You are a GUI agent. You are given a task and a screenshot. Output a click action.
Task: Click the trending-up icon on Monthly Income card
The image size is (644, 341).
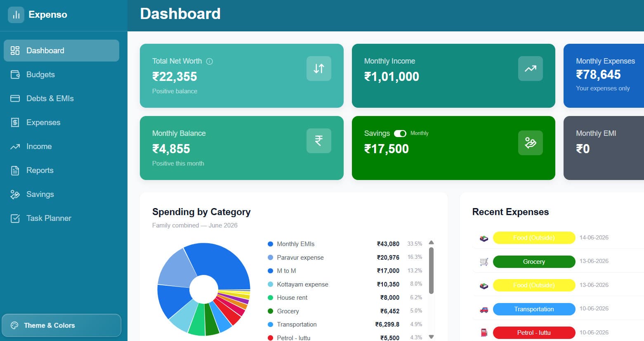tap(531, 69)
